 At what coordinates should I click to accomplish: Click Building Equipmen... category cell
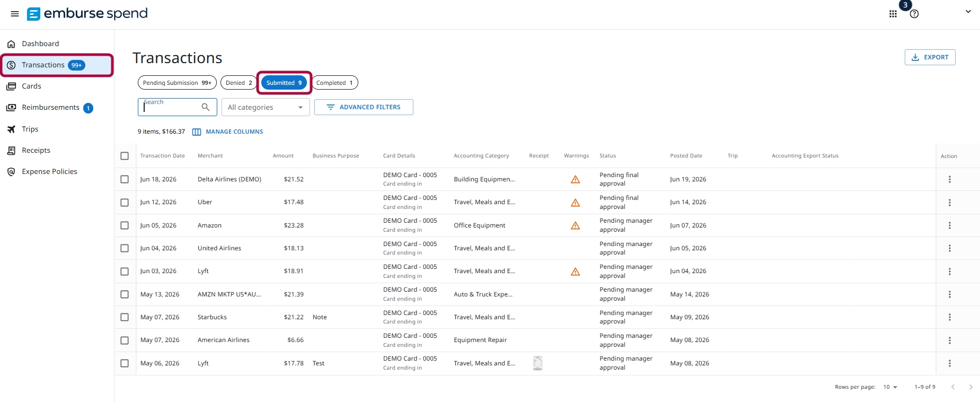[x=484, y=179]
